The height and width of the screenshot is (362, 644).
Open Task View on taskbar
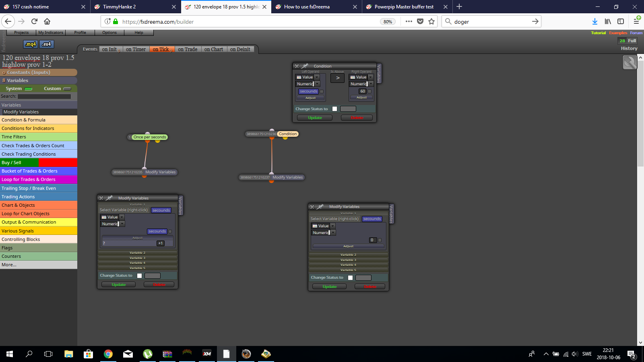[48, 354]
